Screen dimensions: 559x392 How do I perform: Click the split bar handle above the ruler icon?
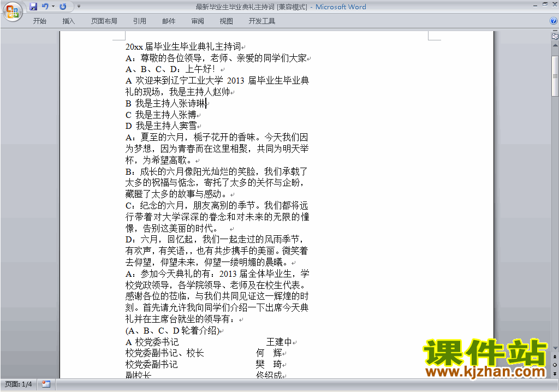pyautogui.click(x=555, y=31)
